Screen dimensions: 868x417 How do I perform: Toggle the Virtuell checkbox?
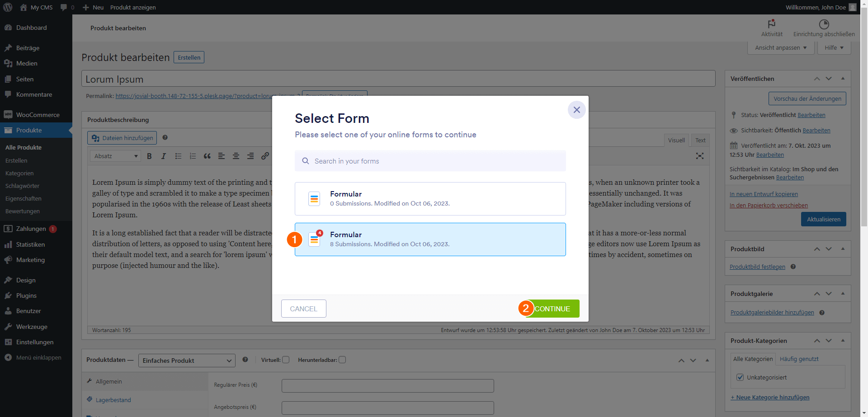coord(286,360)
